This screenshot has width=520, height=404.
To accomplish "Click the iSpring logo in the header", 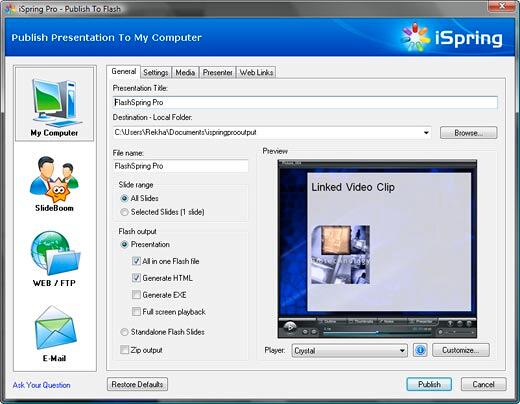I will click(452, 38).
